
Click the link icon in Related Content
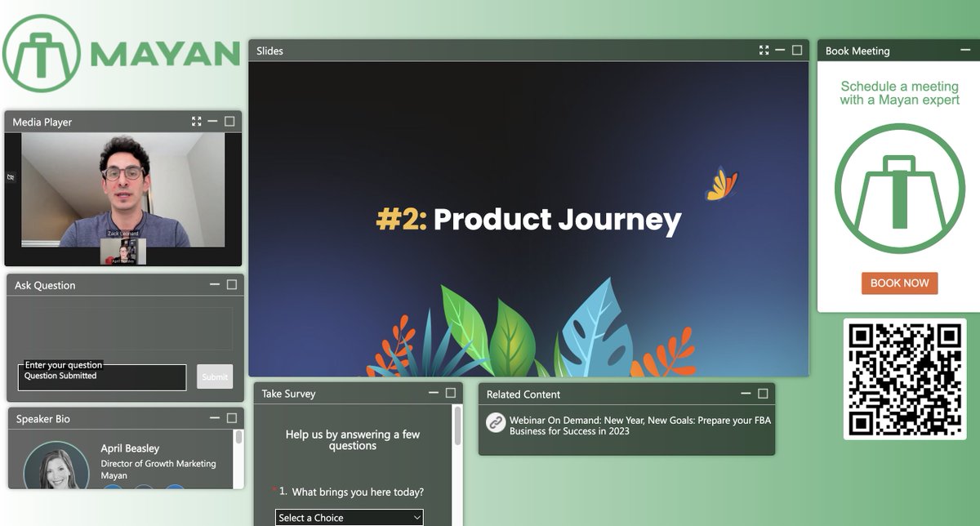pos(496,422)
